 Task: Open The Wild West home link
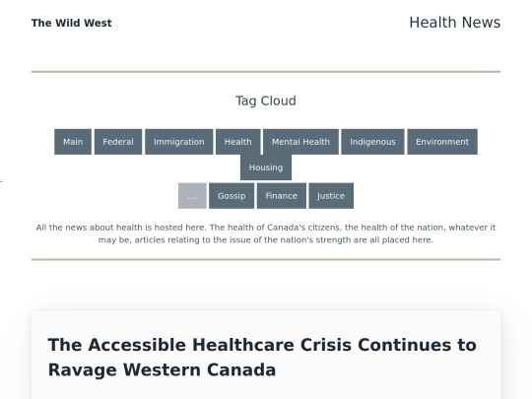click(x=71, y=23)
